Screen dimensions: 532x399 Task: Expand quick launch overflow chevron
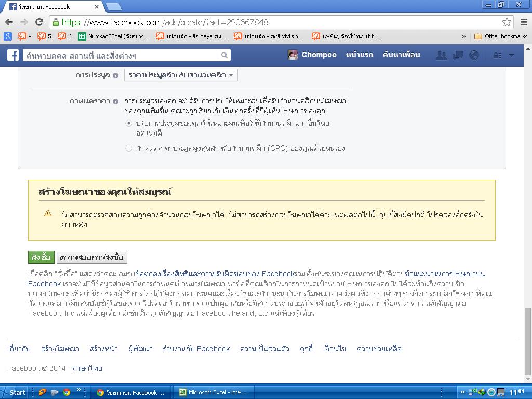(x=79, y=390)
